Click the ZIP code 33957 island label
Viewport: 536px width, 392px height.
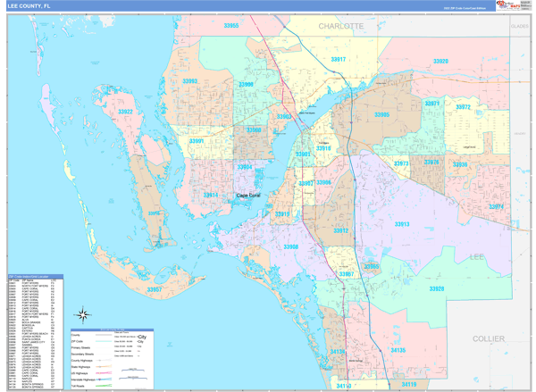(155, 289)
